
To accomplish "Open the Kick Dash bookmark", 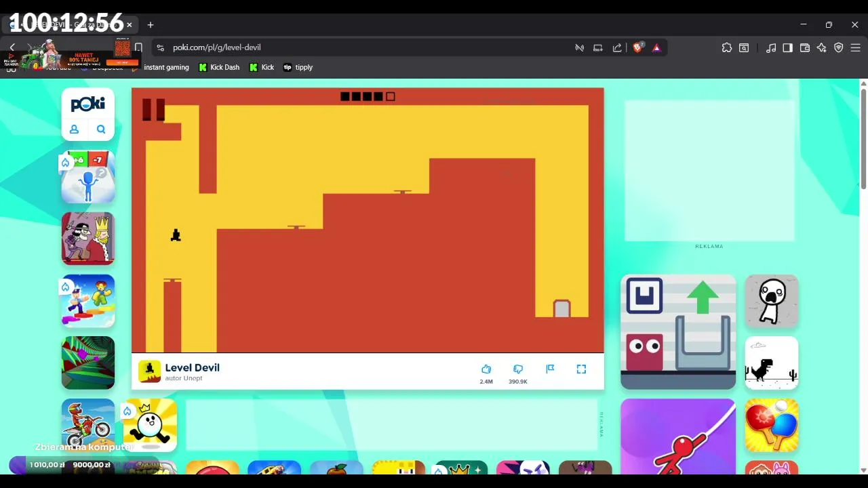I will (x=219, y=67).
